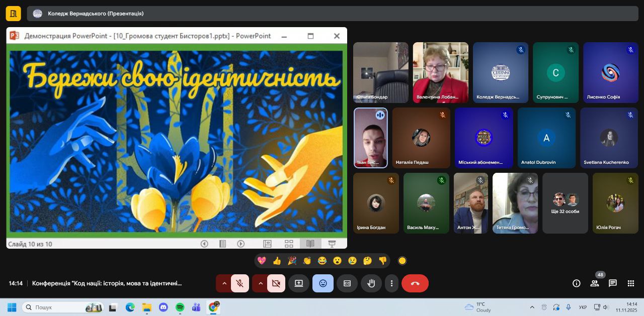Unmute the microphone
The width and height of the screenshot is (644, 316).
click(240, 283)
